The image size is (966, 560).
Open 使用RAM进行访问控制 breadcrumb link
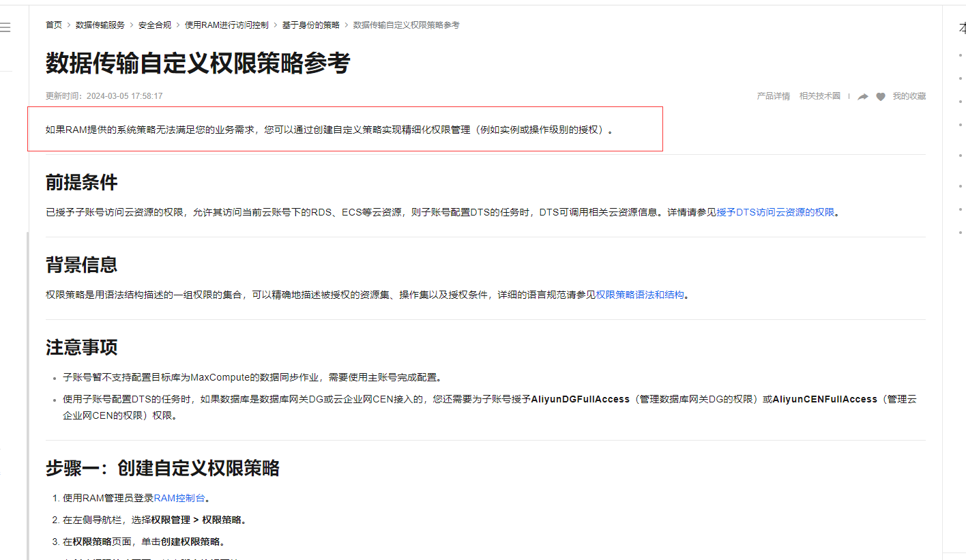(226, 25)
